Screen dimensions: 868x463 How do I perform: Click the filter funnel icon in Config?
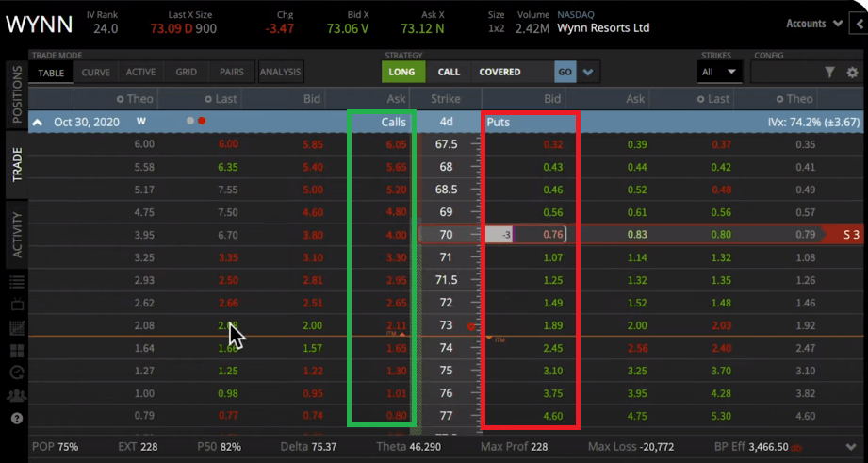[829, 73]
